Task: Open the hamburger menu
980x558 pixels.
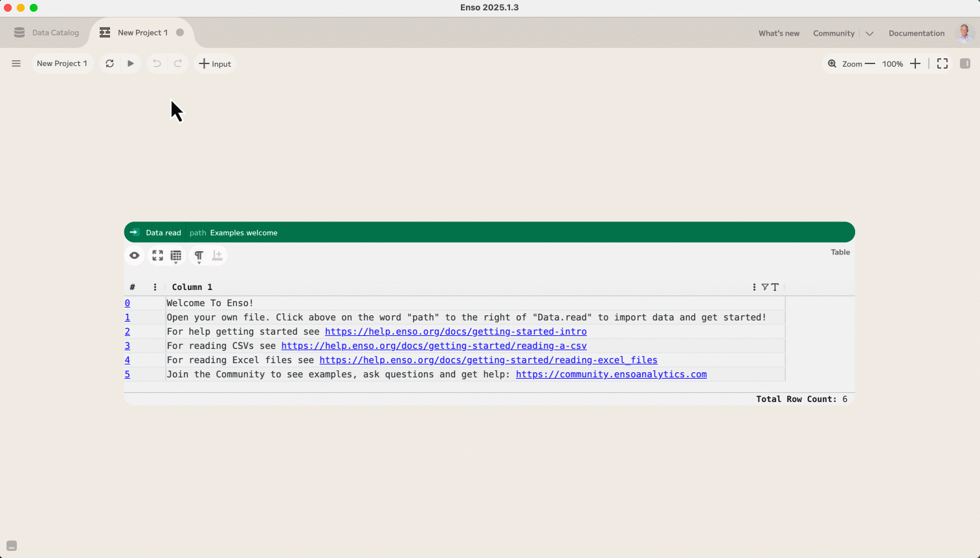Action: (x=16, y=63)
